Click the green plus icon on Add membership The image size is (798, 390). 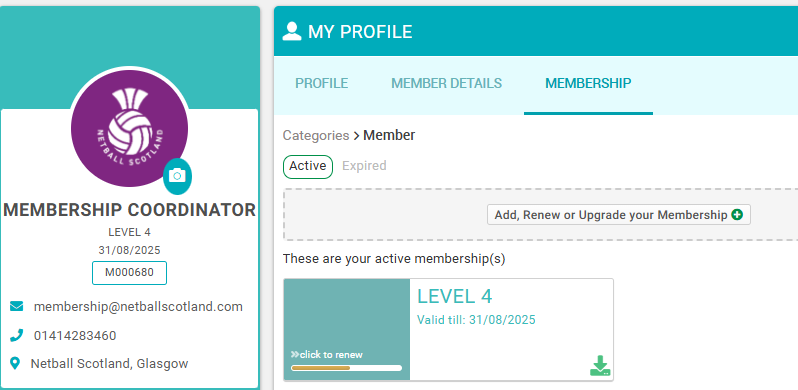(737, 215)
